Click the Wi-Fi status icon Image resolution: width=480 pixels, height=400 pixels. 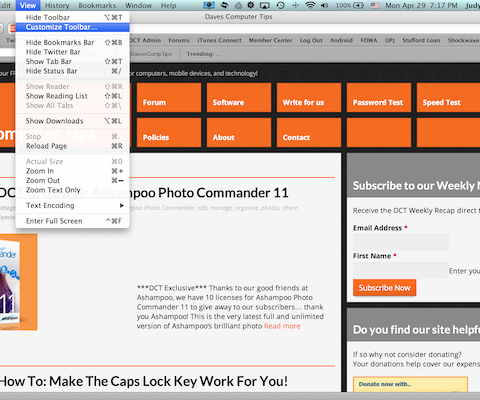click(x=310, y=5)
